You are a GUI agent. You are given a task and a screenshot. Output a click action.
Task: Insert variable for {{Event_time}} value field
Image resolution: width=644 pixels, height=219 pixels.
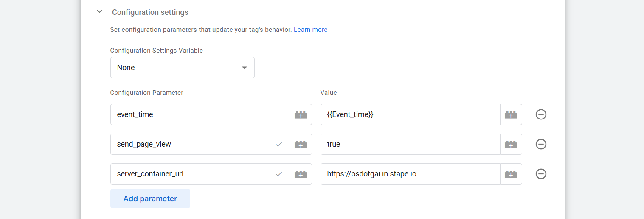click(x=511, y=114)
